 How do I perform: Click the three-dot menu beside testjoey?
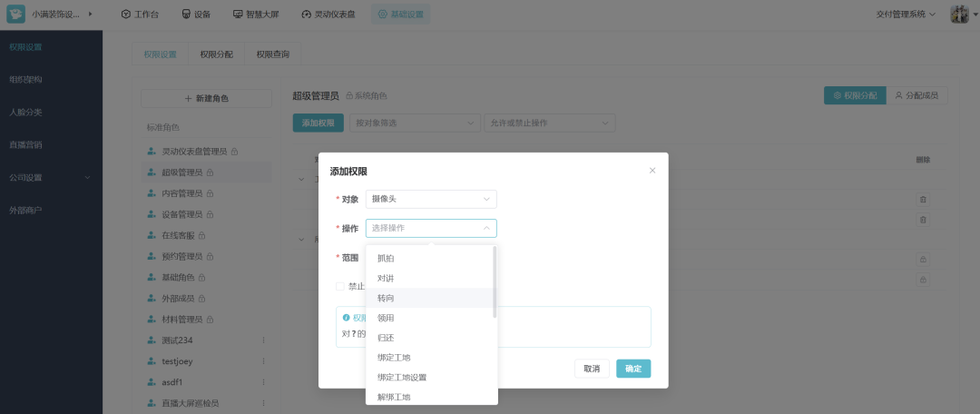(x=264, y=361)
